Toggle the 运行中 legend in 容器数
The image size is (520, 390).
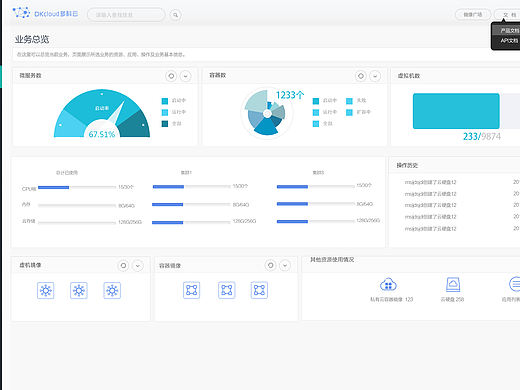pos(325,112)
